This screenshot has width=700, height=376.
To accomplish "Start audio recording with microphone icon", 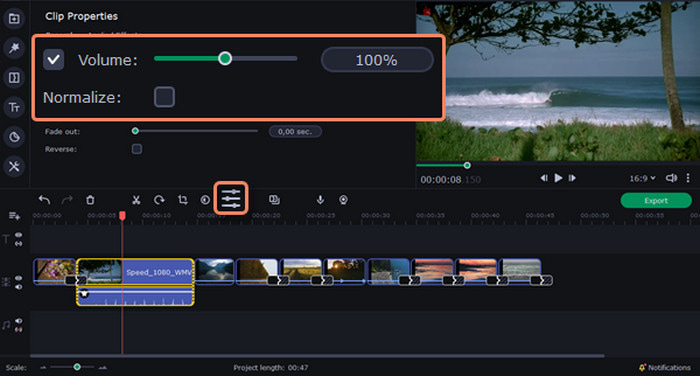I will (x=320, y=200).
